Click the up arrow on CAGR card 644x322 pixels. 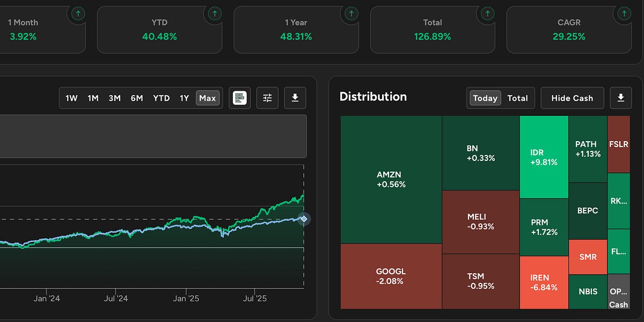click(x=625, y=13)
